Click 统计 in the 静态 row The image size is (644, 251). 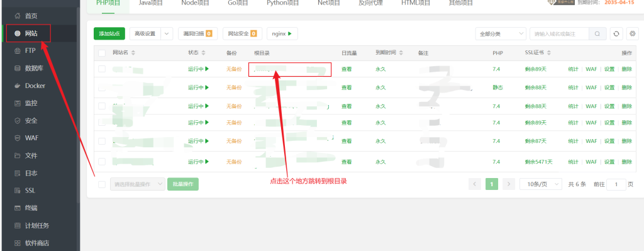point(574,87)
